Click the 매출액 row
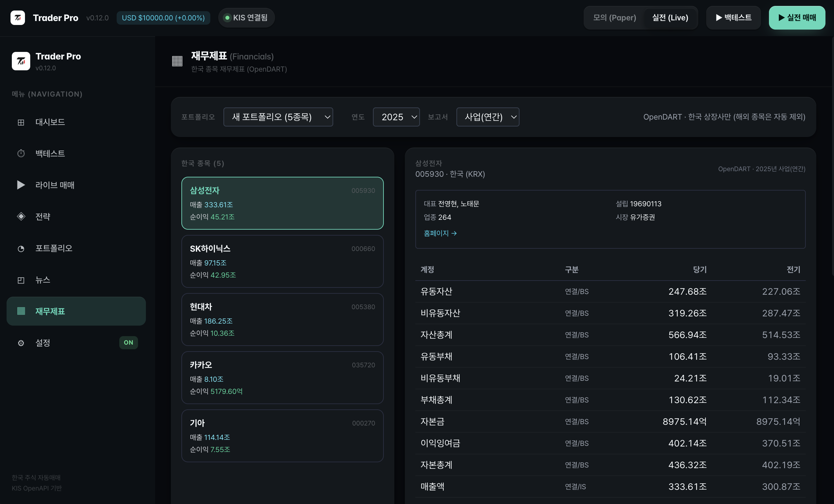The width and height of the screenshot is (834, 504). point(610,486)
